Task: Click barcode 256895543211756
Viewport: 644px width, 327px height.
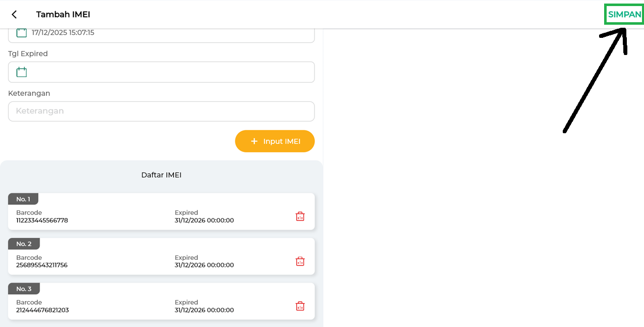Action: pos(42,265)
